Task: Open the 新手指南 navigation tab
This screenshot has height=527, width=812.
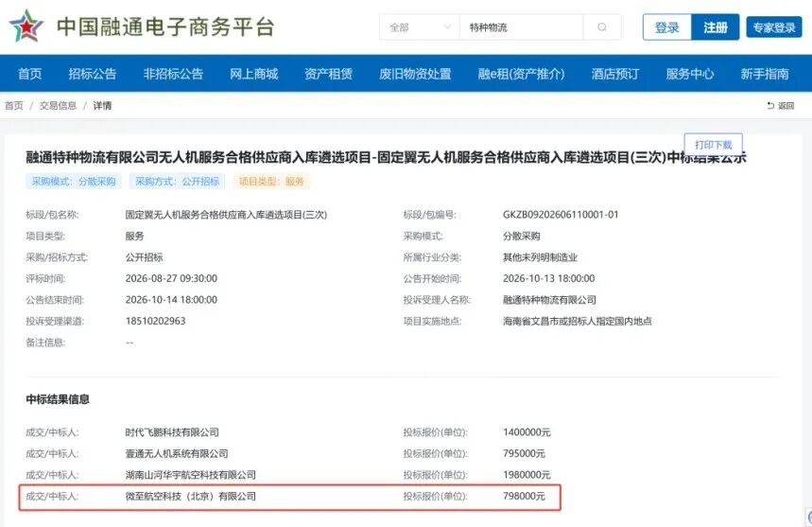Action: (765, 74)
